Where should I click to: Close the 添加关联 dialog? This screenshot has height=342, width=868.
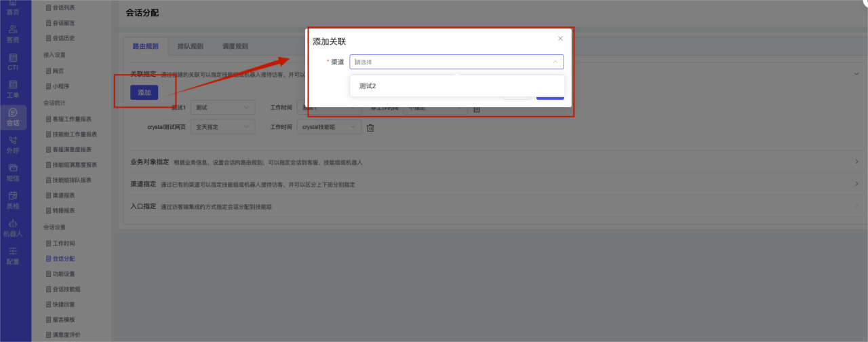560,39
